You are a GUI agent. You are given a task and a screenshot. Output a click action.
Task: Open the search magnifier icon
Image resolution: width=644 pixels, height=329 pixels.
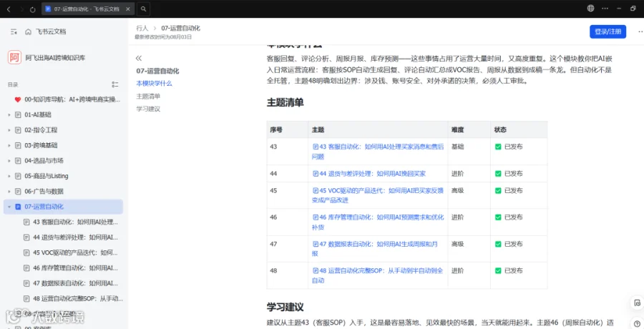click(143, 9)
